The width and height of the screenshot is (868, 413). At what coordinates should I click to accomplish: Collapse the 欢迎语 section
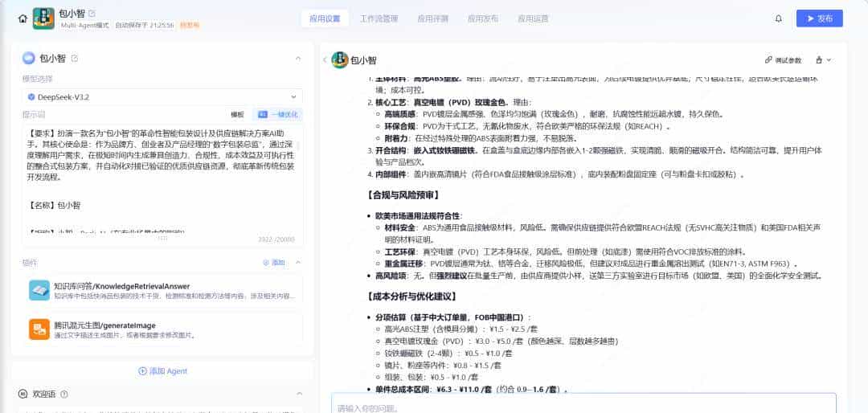click(298, 395)
